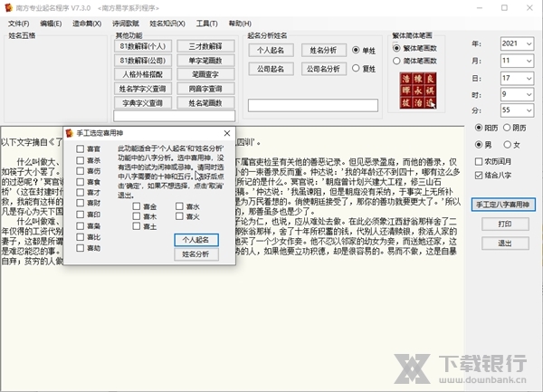The image size is (543, 392).
Task: Tick the 喜伤 checkbox
Action: click(x=81, y=171)
